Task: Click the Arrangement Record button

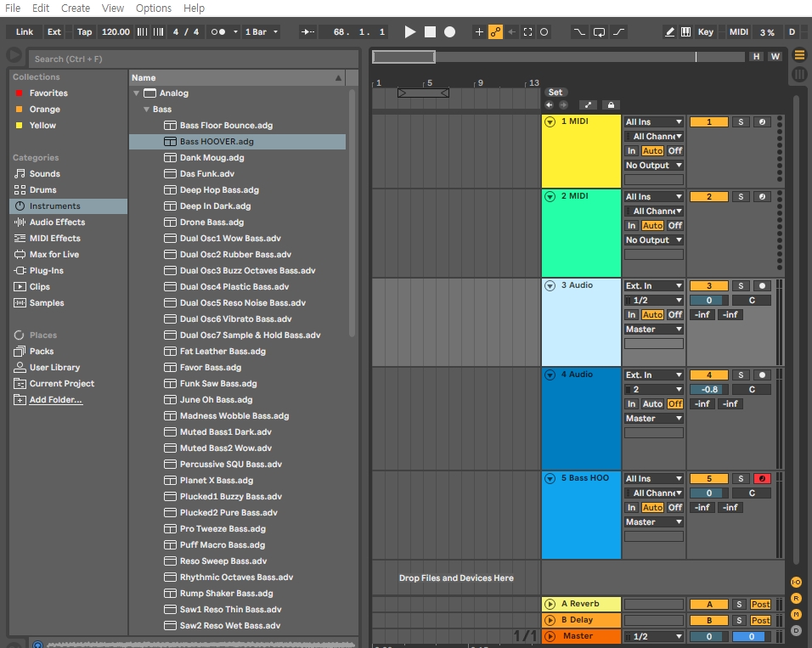Action: 449,32
